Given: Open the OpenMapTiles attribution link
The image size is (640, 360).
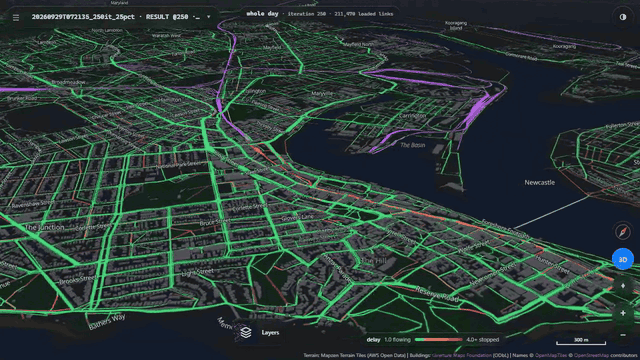Looking at the screenshot, I should tap(551, 356).
